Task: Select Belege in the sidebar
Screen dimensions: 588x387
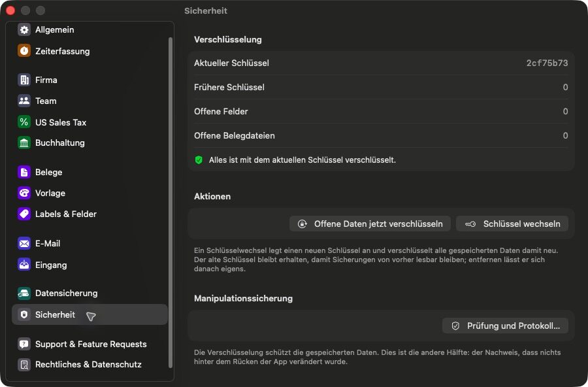Action: coord(90,172)
